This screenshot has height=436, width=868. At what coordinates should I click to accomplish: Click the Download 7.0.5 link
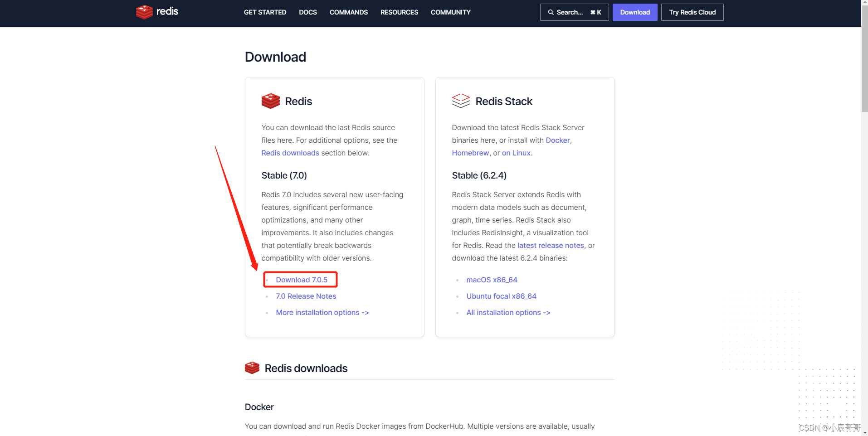[302, 280]
